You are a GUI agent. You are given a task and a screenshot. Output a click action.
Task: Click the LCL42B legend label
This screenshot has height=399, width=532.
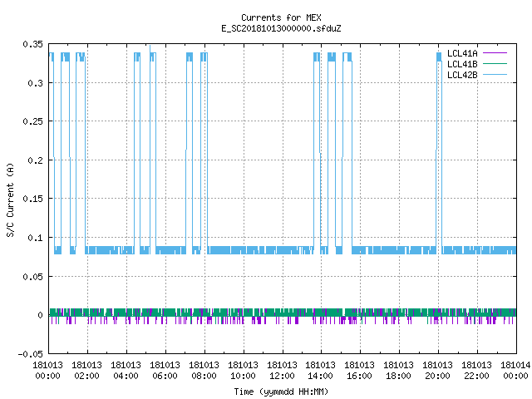(x=462, y=75)
